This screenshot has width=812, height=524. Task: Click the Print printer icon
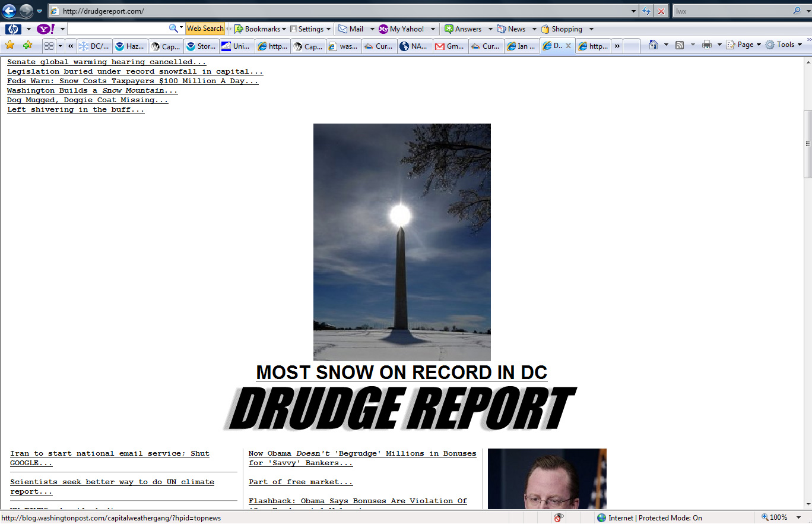click(x=707, y=45)
